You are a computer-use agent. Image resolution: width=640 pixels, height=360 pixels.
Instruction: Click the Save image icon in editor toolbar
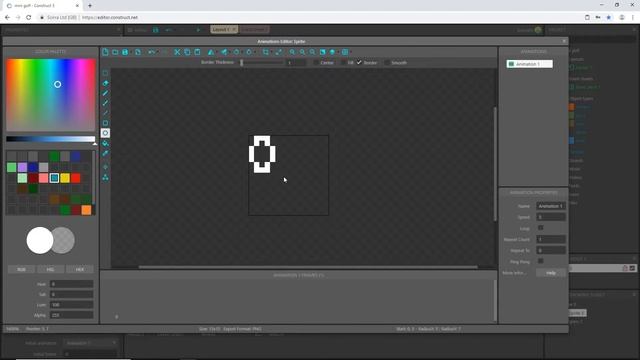pyautogui.click(x=125, y=52)
